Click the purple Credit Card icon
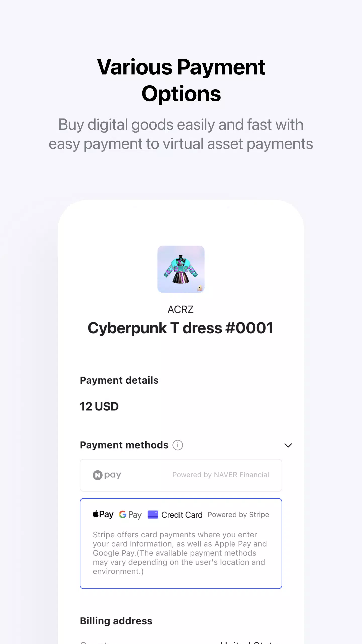Image resolution: width=362 pixels, height=644 pixels. coord(153,514)
